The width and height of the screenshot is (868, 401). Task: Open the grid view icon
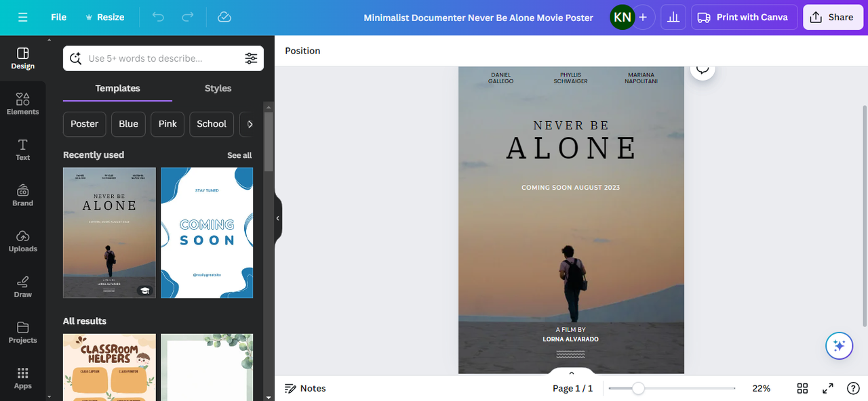coord(802,388)
